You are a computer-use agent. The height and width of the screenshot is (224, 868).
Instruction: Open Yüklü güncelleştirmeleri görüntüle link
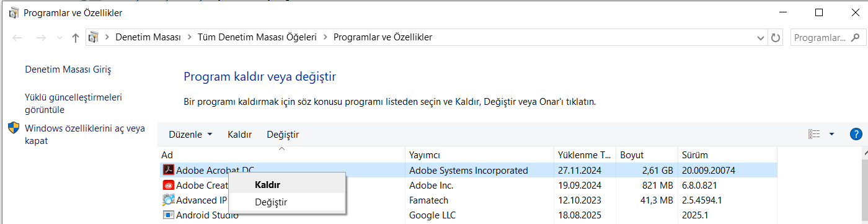(73, 104)
